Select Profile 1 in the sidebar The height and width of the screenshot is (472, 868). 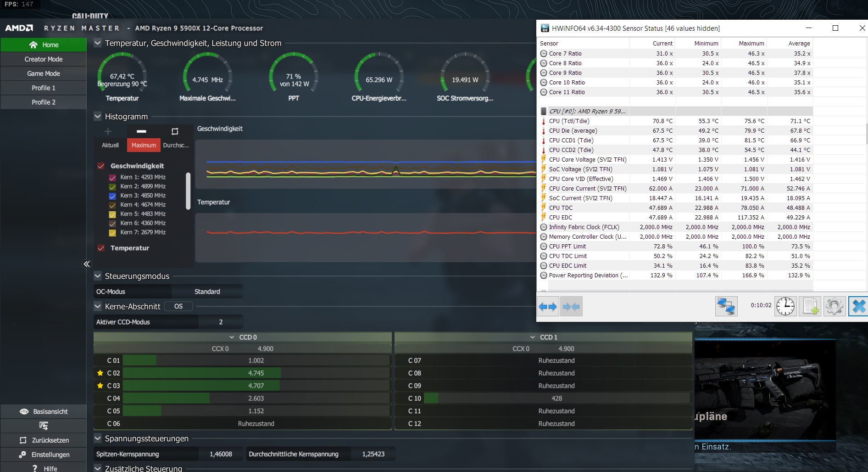(x=44, y=88)
